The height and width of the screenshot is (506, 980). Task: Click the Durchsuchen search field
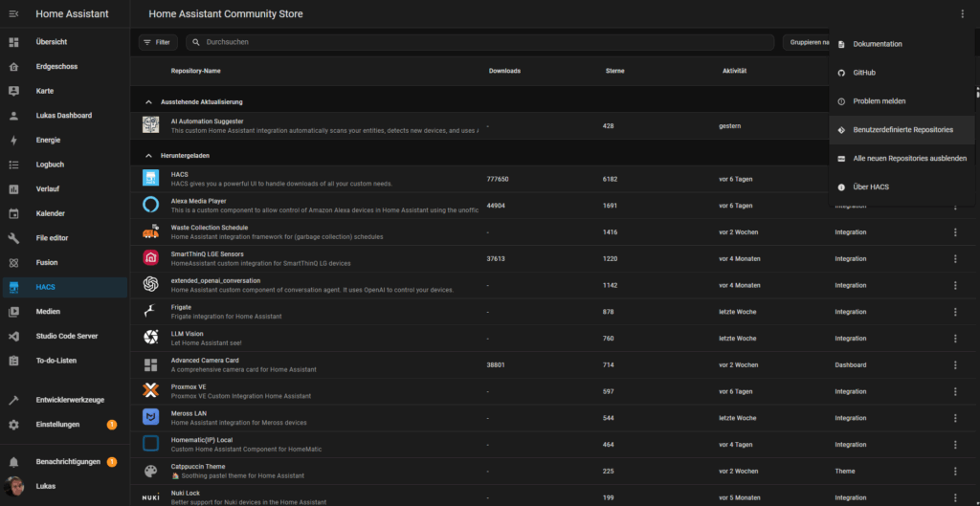coord(480,42)
